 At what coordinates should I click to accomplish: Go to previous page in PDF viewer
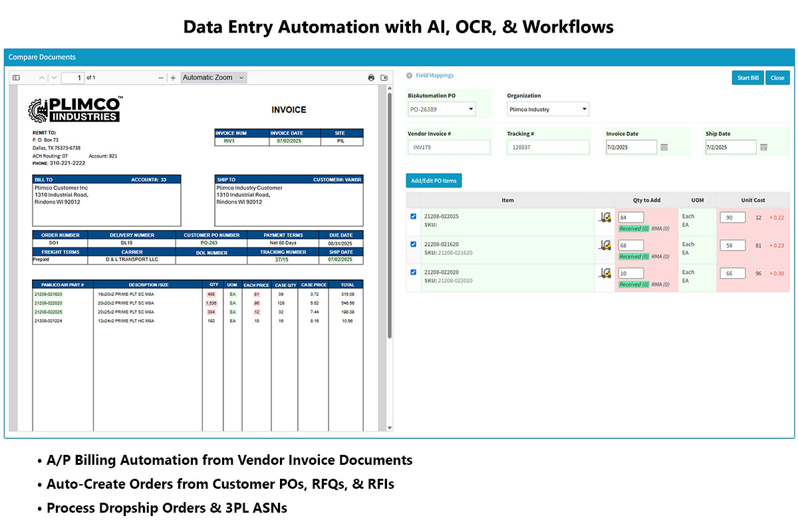pos(42,78)
